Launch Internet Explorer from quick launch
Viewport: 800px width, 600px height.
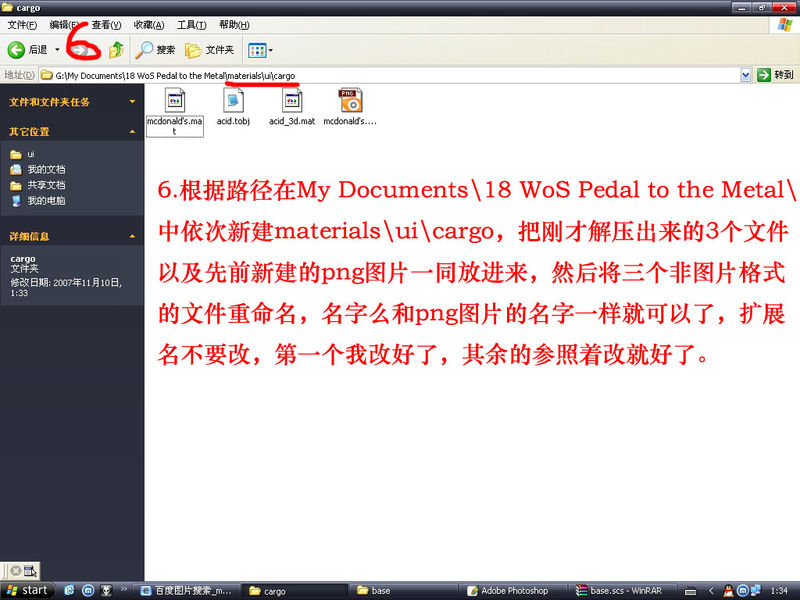[x=69, y=591]
